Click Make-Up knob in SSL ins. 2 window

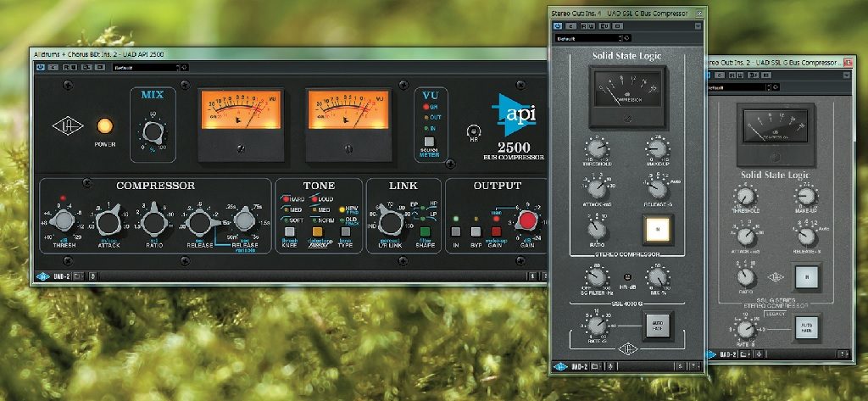pos(806,196)
